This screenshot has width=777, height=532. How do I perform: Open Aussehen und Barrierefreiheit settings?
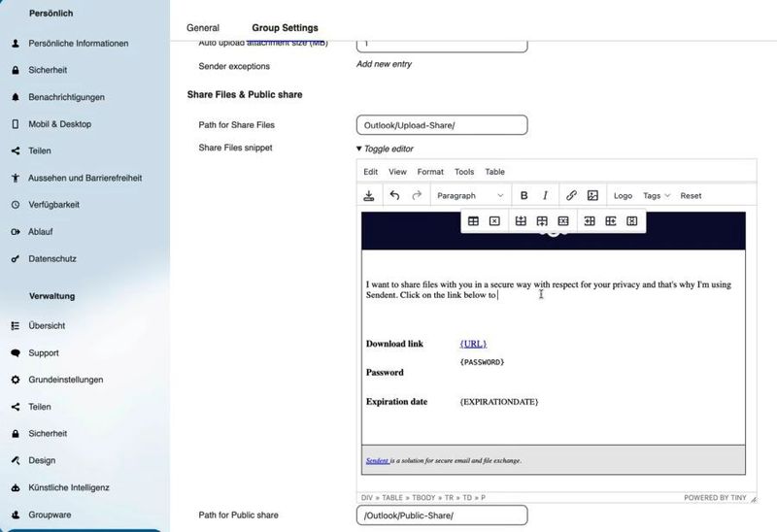tap(84, 178)
